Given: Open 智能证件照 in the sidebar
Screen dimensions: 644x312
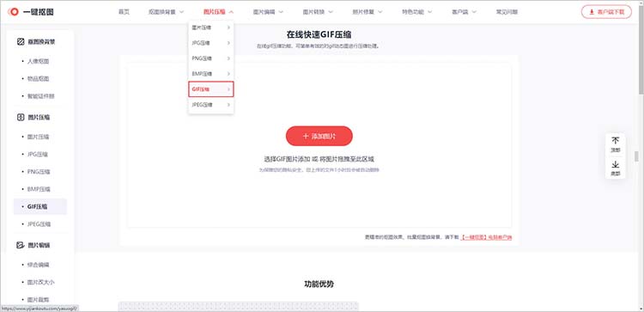Looking at the screenshot, I should pos(40,96).
